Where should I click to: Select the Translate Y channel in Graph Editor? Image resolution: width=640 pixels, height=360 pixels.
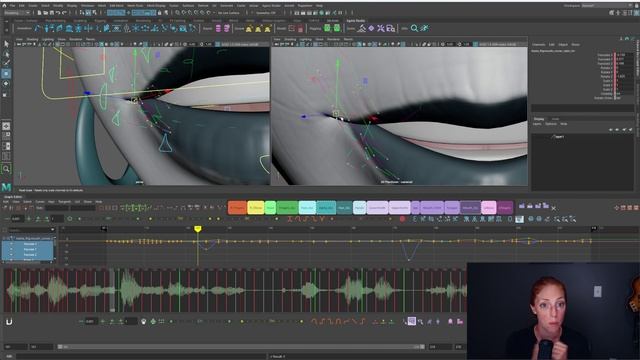click(x=30, y=249)
